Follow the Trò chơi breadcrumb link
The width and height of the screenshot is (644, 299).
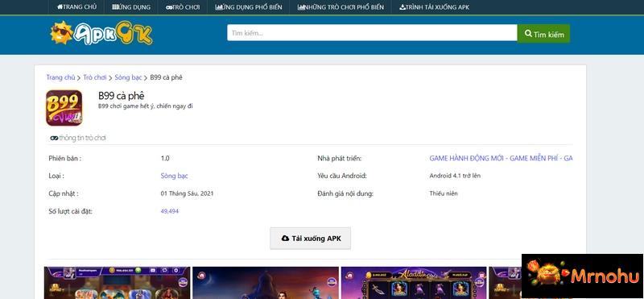point(94,77)
